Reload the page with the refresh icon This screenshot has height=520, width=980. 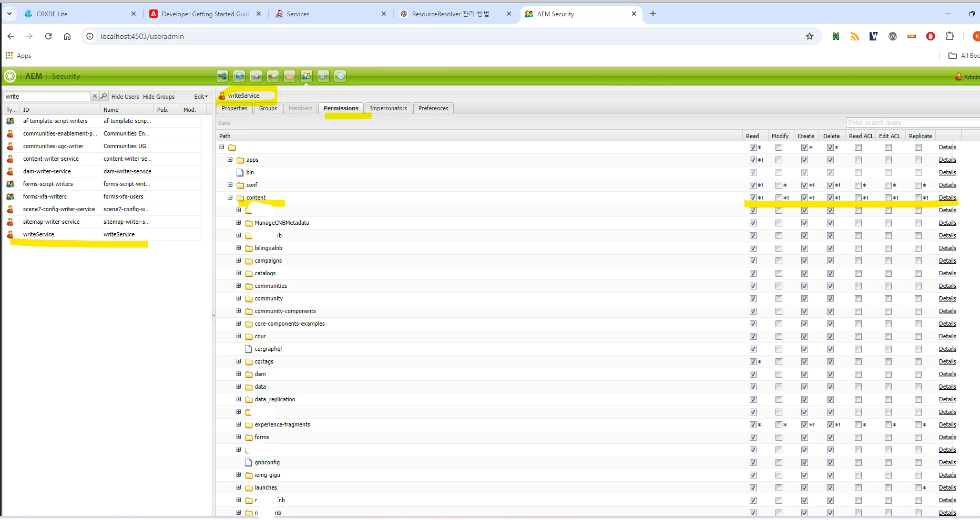(x=48, y=36)
